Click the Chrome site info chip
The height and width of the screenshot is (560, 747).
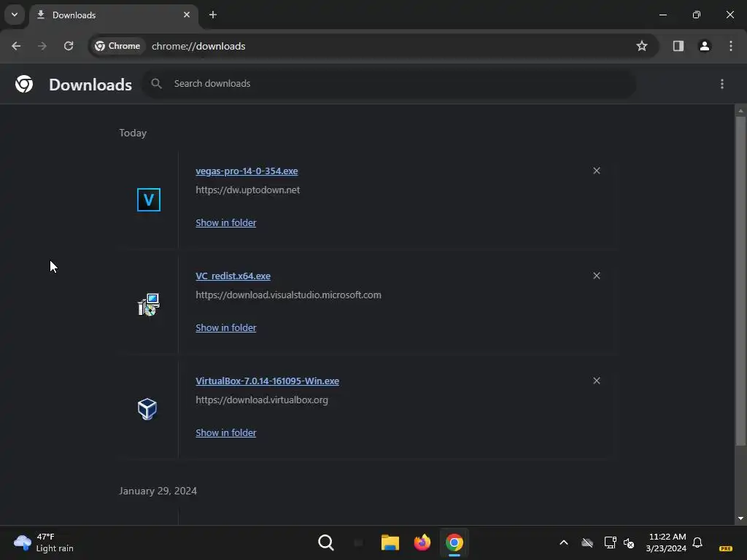[117, 46]
